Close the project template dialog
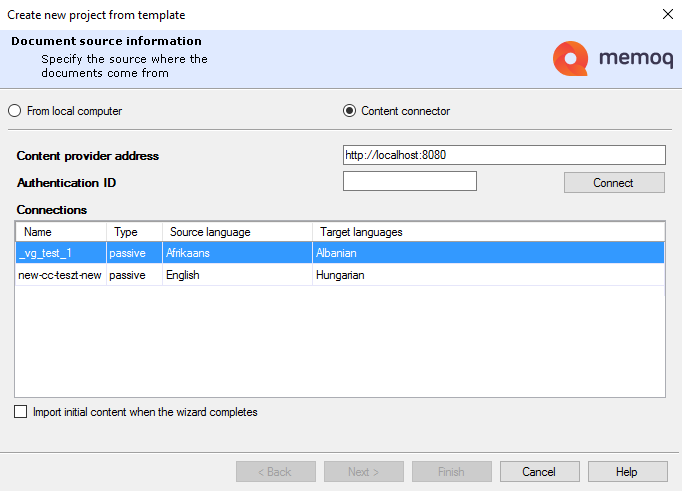The image size is (682, 491). click(x=667, y=15)
